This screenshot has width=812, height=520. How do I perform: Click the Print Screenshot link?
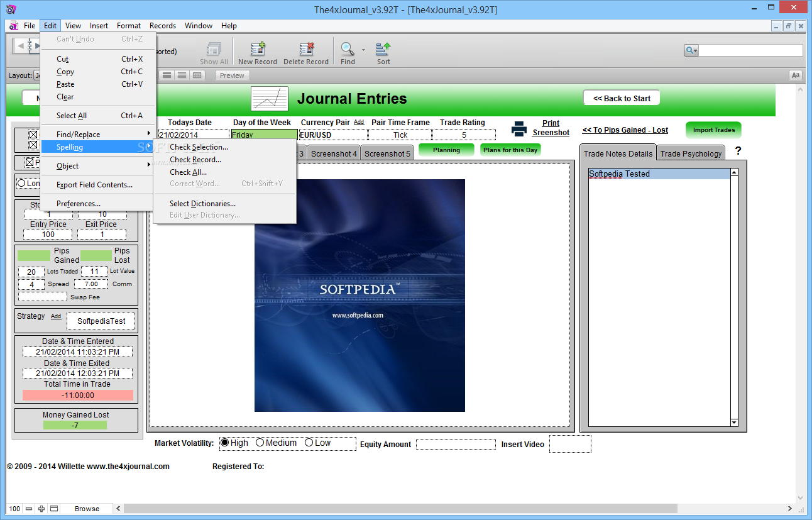pyautogui.click(x=551, y=128)
